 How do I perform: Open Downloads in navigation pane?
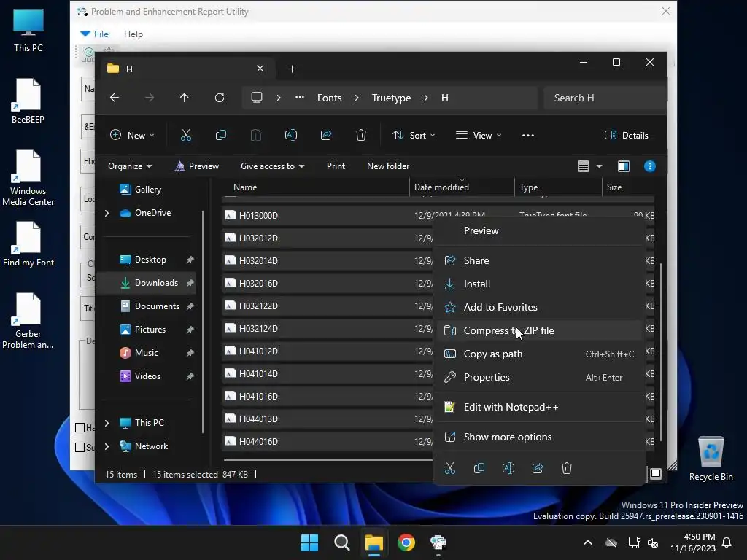pos(148,283)
